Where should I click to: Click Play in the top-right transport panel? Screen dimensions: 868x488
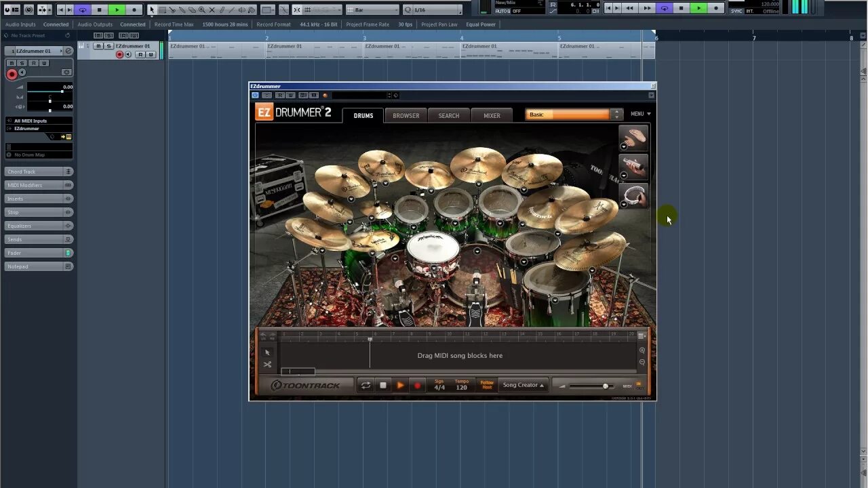pos(698,8)
